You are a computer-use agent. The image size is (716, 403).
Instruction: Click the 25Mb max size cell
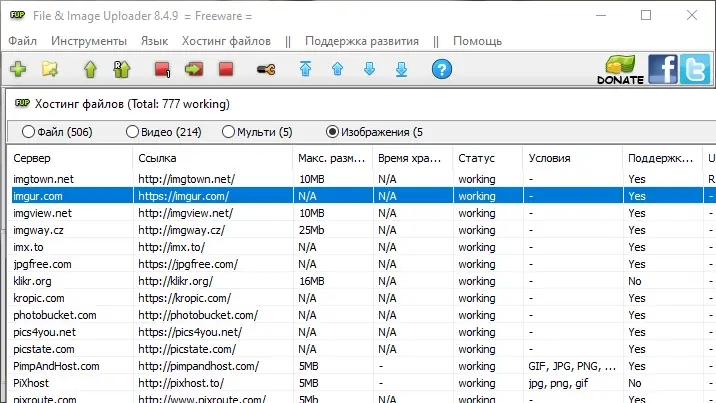(311, 230)
